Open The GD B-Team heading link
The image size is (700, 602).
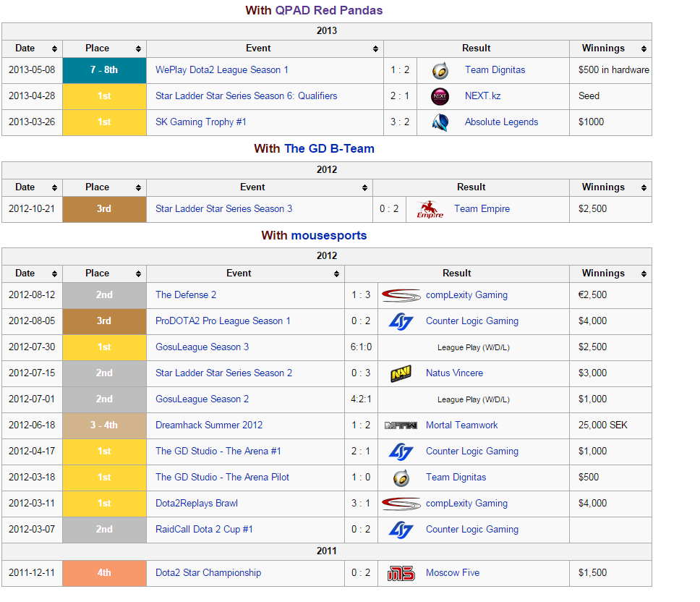(x=329, y=149)
